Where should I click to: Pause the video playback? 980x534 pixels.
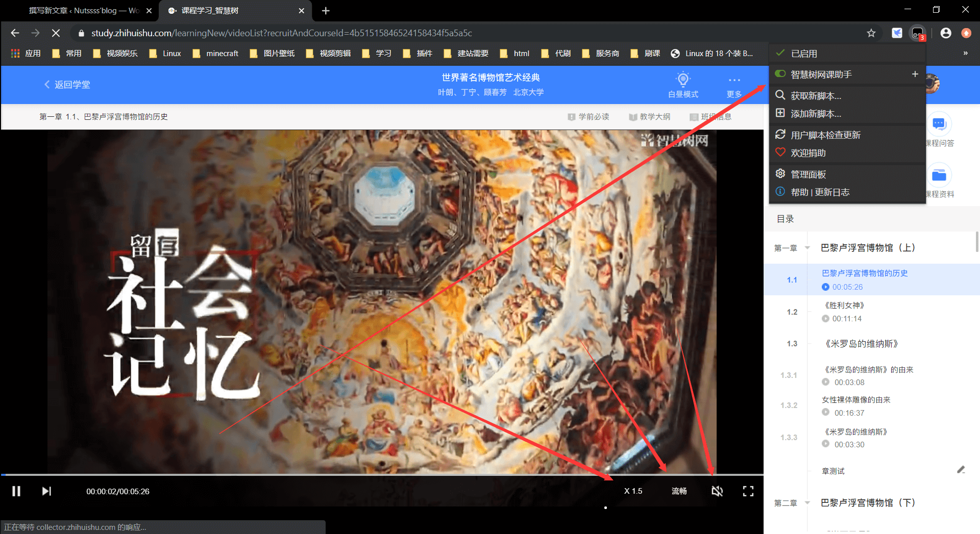16,491
